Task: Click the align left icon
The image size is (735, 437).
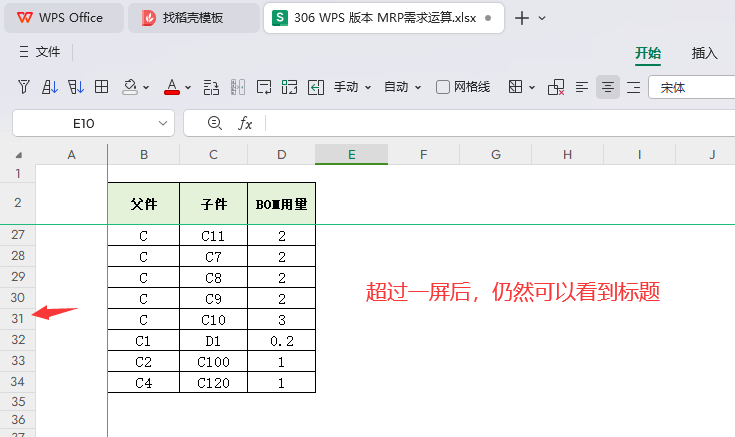Action: (582, 87)
